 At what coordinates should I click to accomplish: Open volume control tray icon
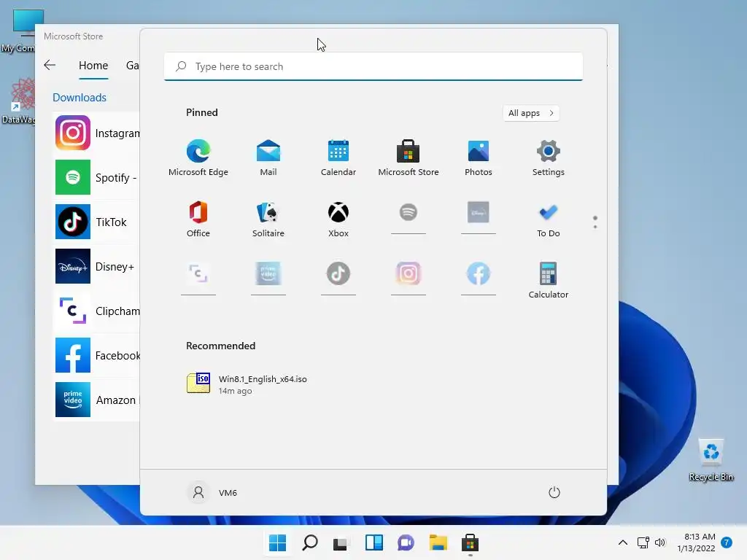[659, 542]
